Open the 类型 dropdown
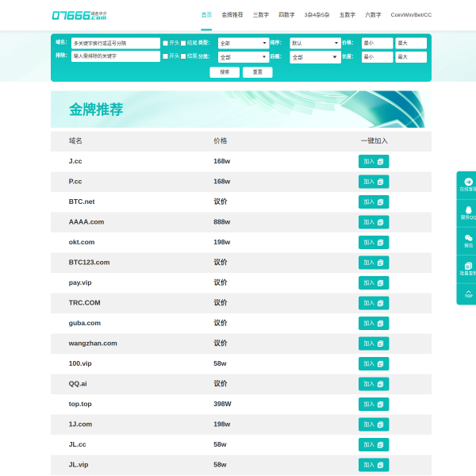 [x=244, y=43]
